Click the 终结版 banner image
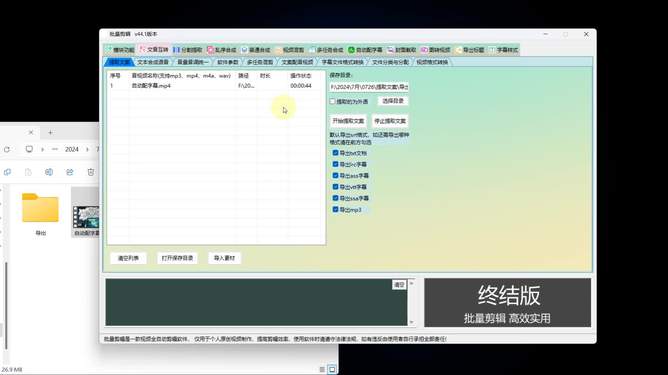Image resolution: width=668 pixels, height=375 pixels. 507,303
